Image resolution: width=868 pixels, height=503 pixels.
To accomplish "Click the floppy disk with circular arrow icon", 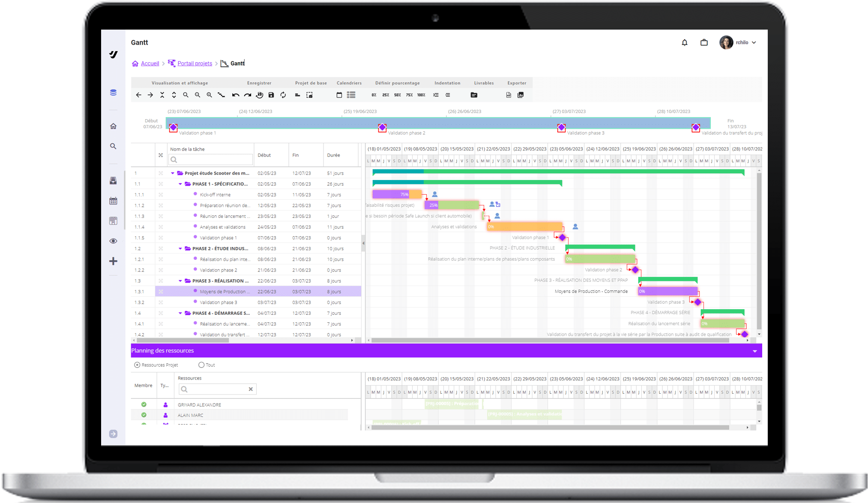I will (260, 95).
